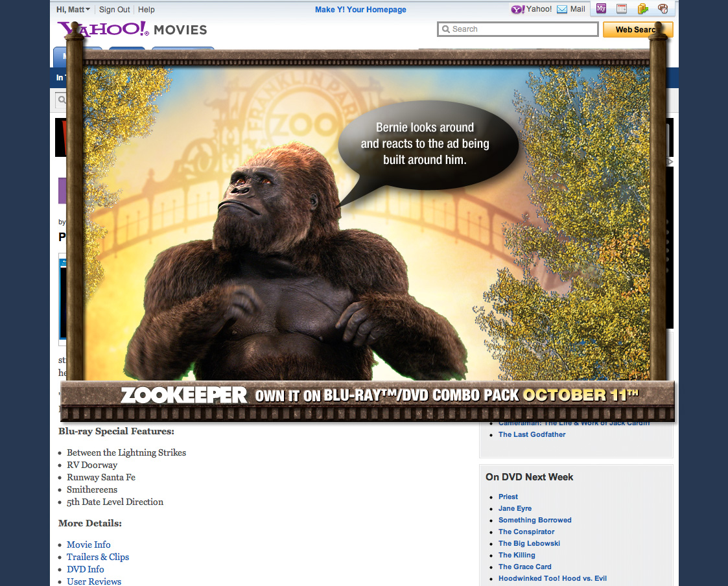Screen dimensions: 728x586
Task: Click 'Runway Santa Fe' list item
Action: 101,477
